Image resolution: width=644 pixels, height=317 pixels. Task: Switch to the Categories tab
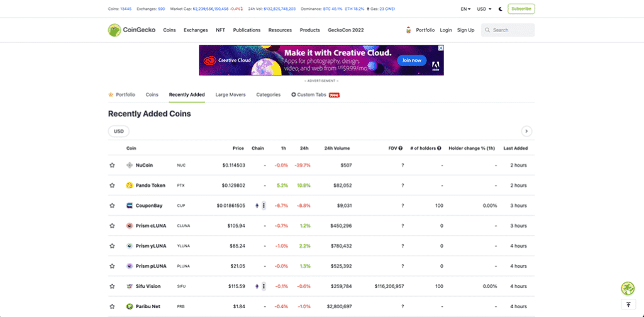pos(268,94)
